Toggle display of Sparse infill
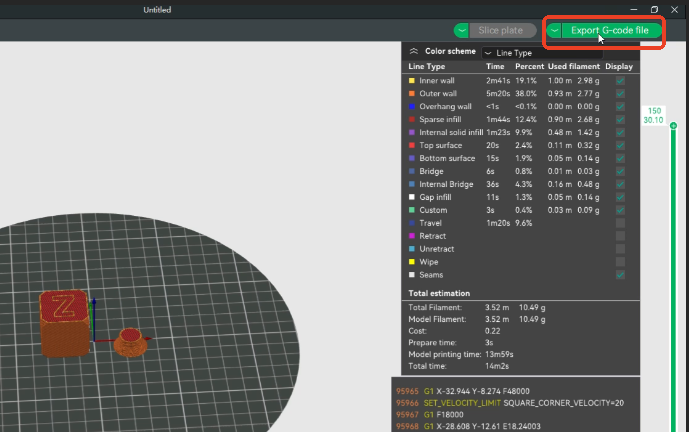This screenshot has width=689, height=432. click(620, 120)
